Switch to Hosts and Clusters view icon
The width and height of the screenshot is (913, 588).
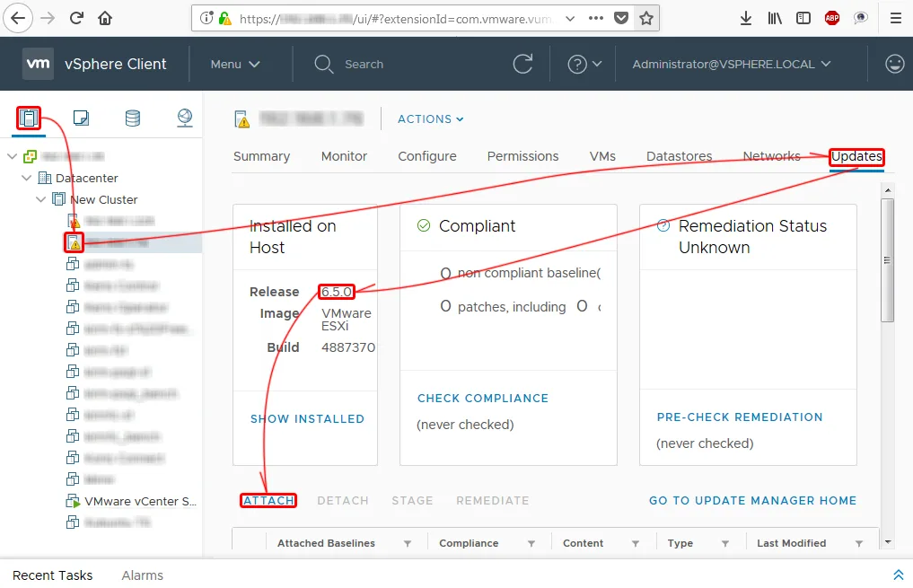coord(29,118)
